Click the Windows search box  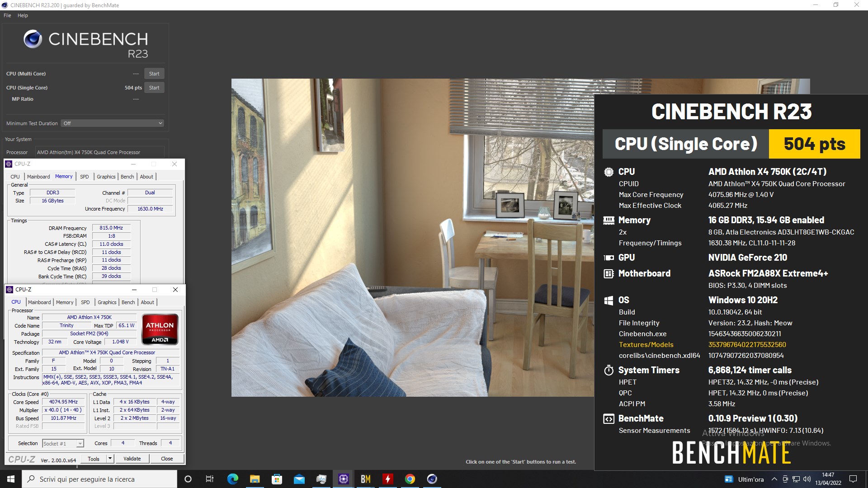click(x=99, y=479)
